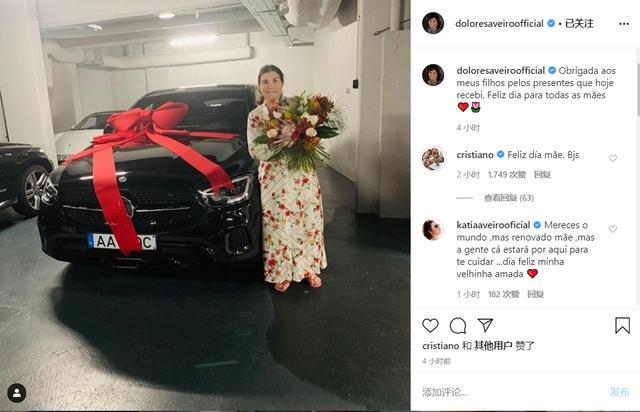Viewport: 640px width, 412px height.
Task: Open the katiaaveiroofficial username link
Action: point(493,225)
